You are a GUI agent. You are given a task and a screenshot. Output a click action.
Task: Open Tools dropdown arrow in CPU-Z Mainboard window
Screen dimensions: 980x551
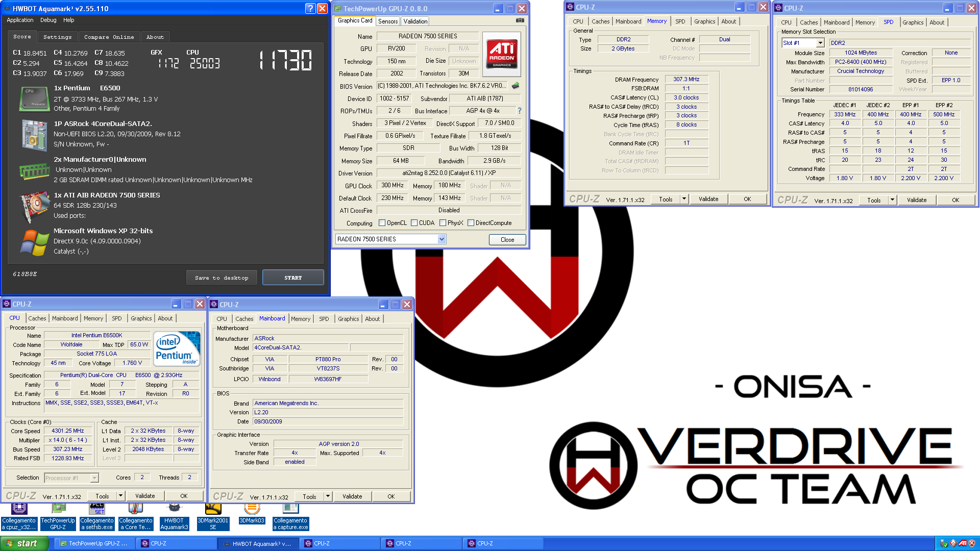point(328,496)
